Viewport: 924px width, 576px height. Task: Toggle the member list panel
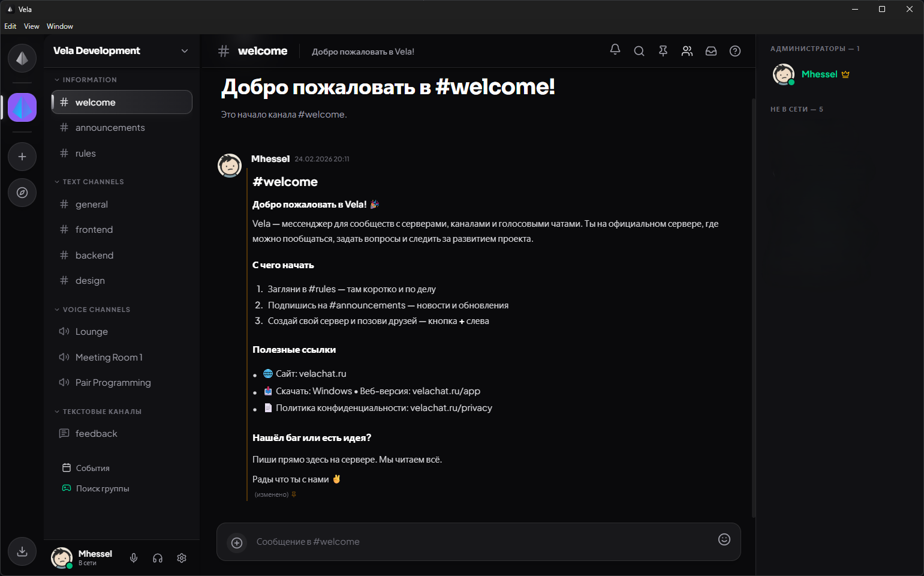pyautogui.click(x=687, y=51)
